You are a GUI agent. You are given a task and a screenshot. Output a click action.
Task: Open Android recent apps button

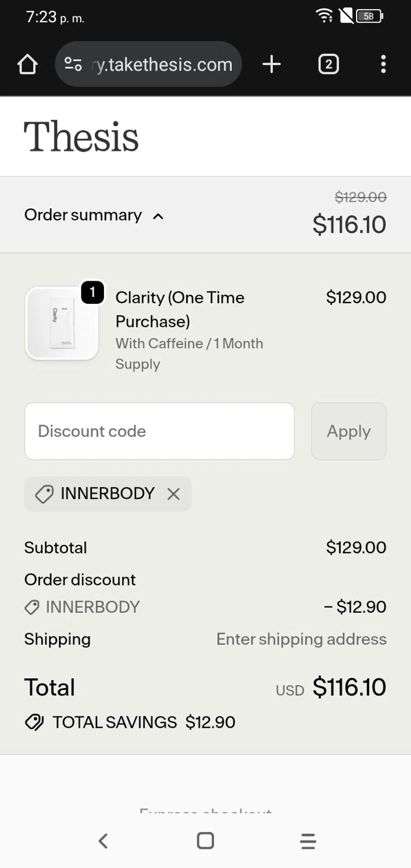[x=308, y=841]
